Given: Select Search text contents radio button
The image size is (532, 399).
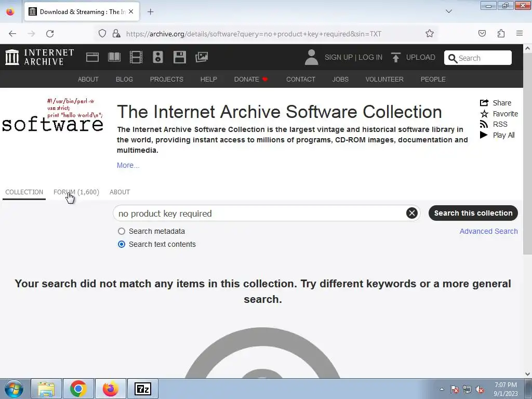Looking at the screenshot, I should (x=122, y=244).
